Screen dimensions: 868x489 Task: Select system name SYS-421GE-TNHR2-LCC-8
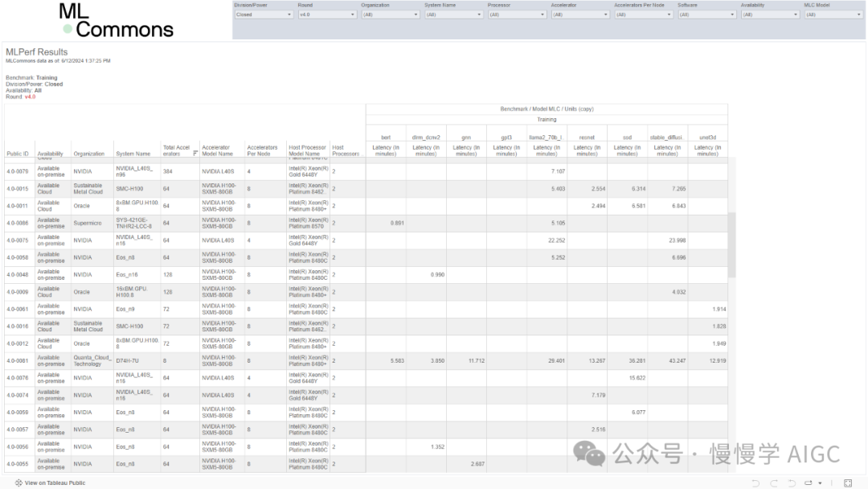click(x=134, y=223)
